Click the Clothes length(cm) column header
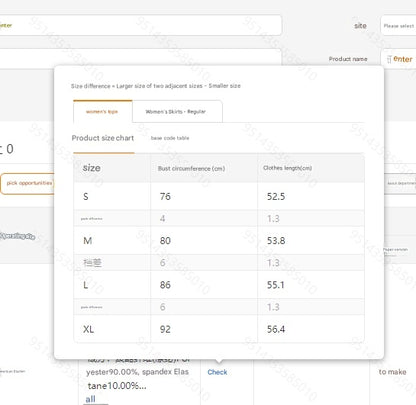416x405 pixels. point(287,168)
